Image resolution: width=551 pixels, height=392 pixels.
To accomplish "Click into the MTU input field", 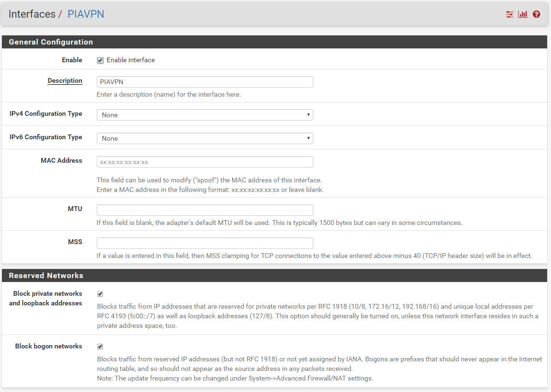I will 205,210.
